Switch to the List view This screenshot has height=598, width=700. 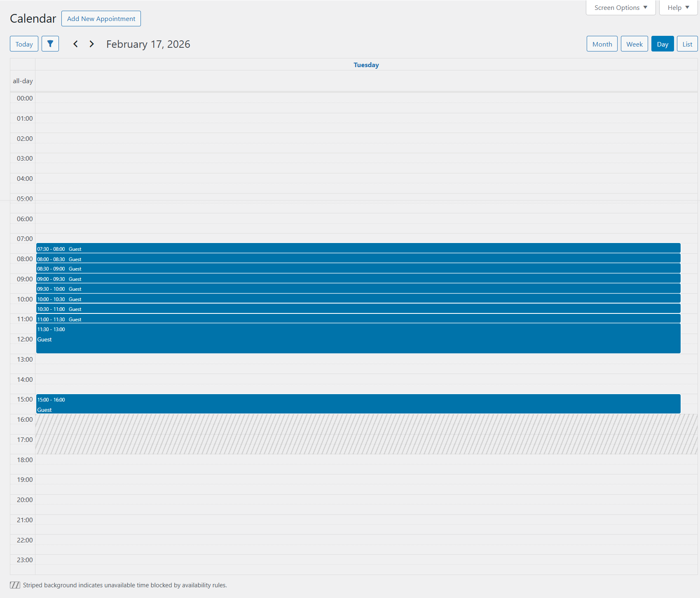(687, 44)
